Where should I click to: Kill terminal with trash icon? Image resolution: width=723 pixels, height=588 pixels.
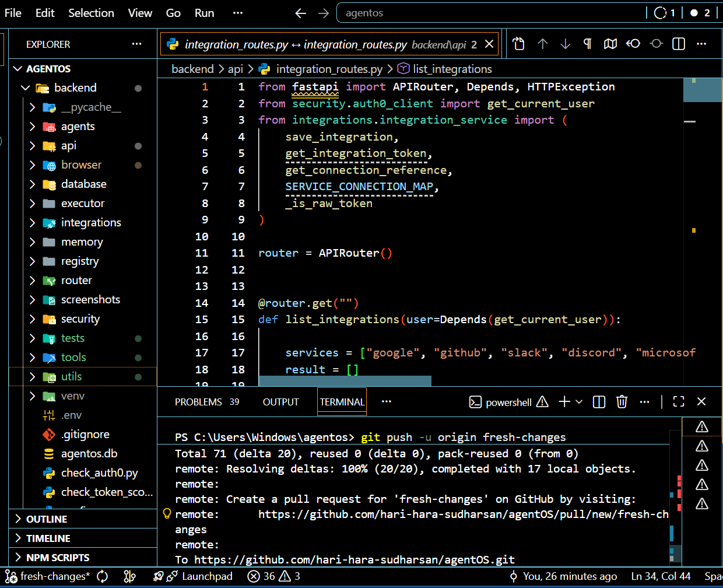pyautogui.click(x=622, y=402)
